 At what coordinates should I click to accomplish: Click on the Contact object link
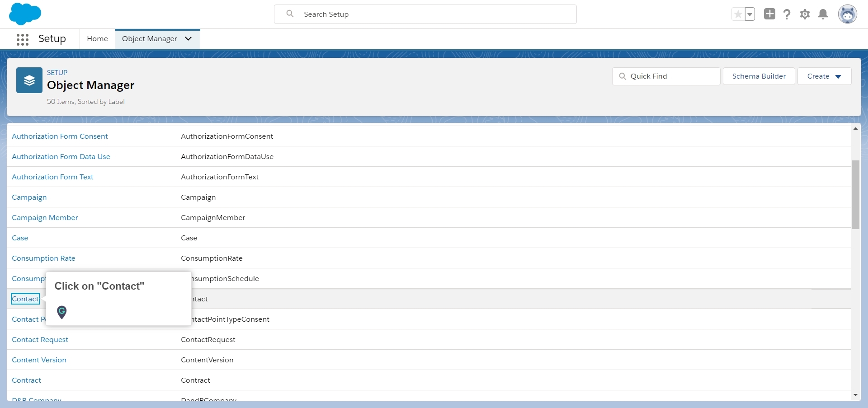click(x=25, y=299)
